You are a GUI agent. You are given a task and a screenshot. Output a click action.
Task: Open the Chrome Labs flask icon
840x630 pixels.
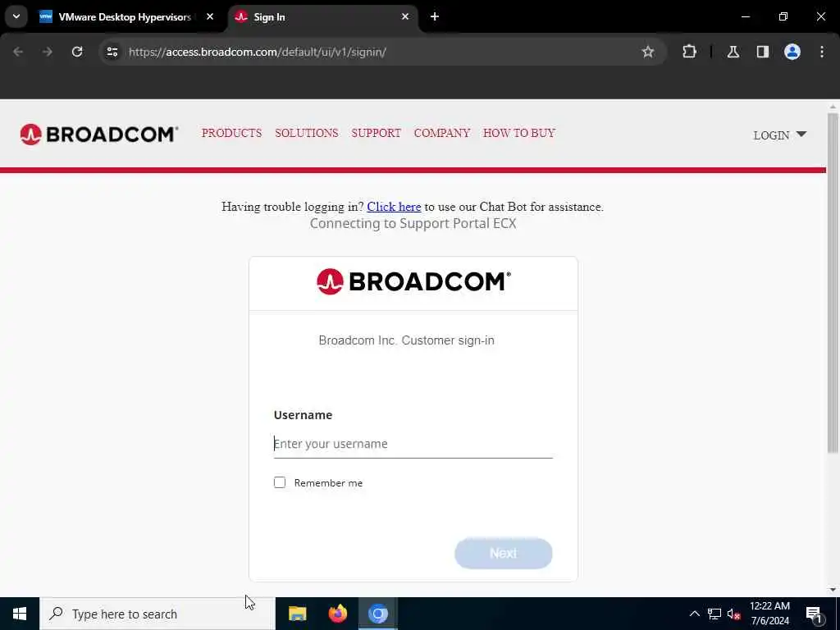(x=733, y=52)
